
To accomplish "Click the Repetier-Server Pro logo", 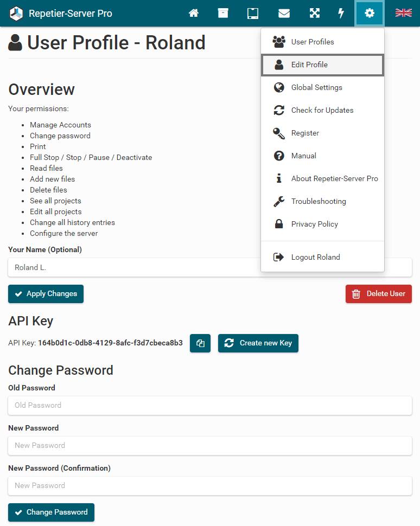I will pyautogui.click(x=17, y=13).
